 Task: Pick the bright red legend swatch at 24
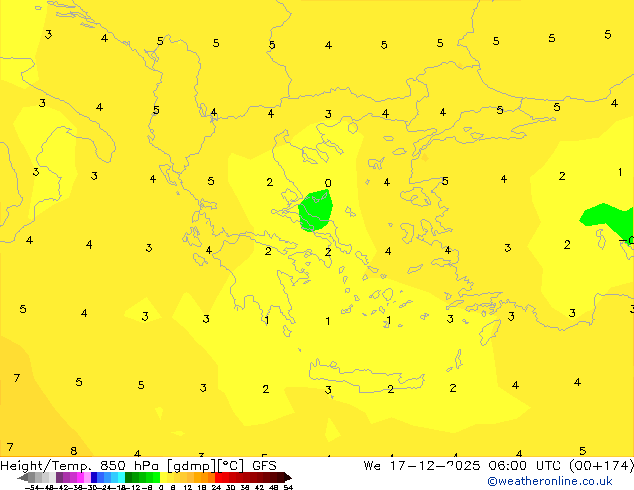[218, 477]
